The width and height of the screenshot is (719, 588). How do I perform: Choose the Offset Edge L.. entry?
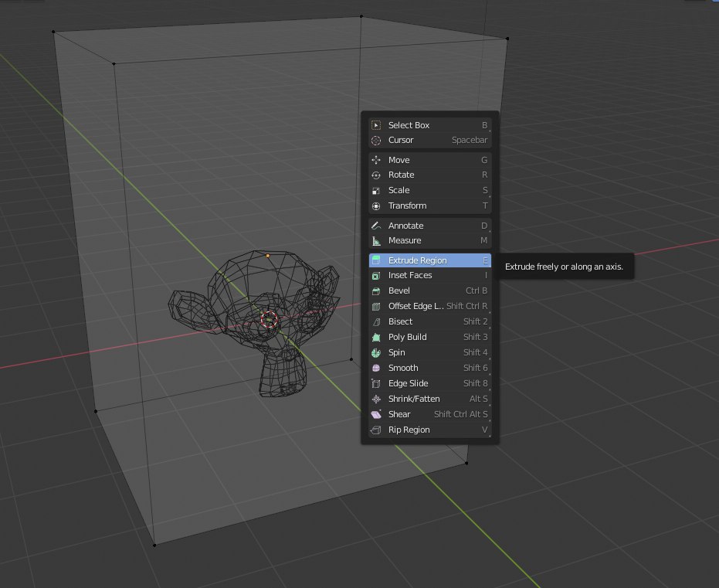(429, 307)
